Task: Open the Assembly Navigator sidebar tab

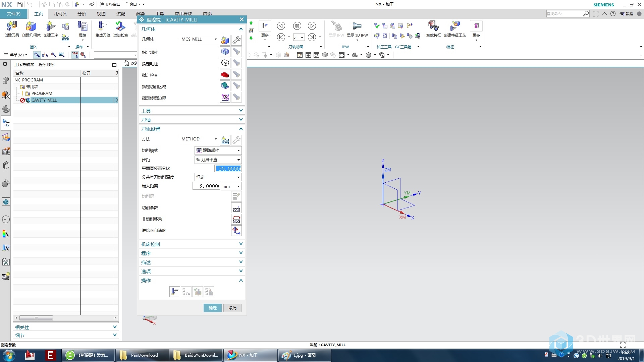Action: (x=6, y=80)
